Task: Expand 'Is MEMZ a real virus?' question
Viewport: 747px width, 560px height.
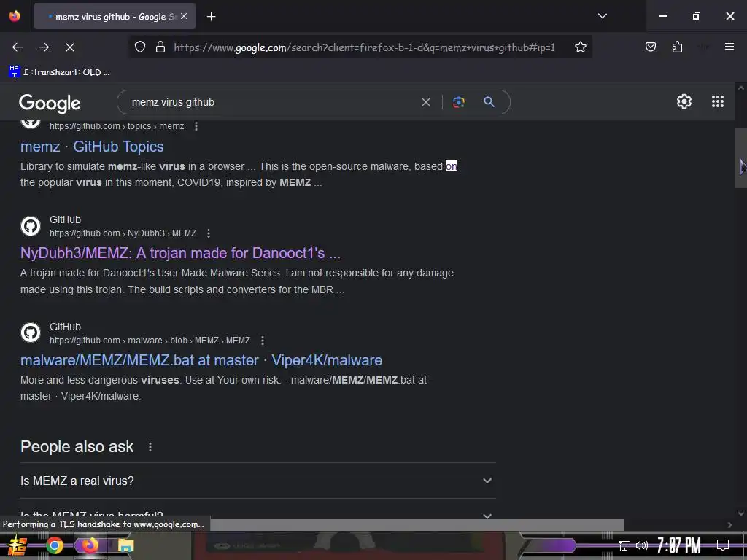Action: tap(256, 481)
